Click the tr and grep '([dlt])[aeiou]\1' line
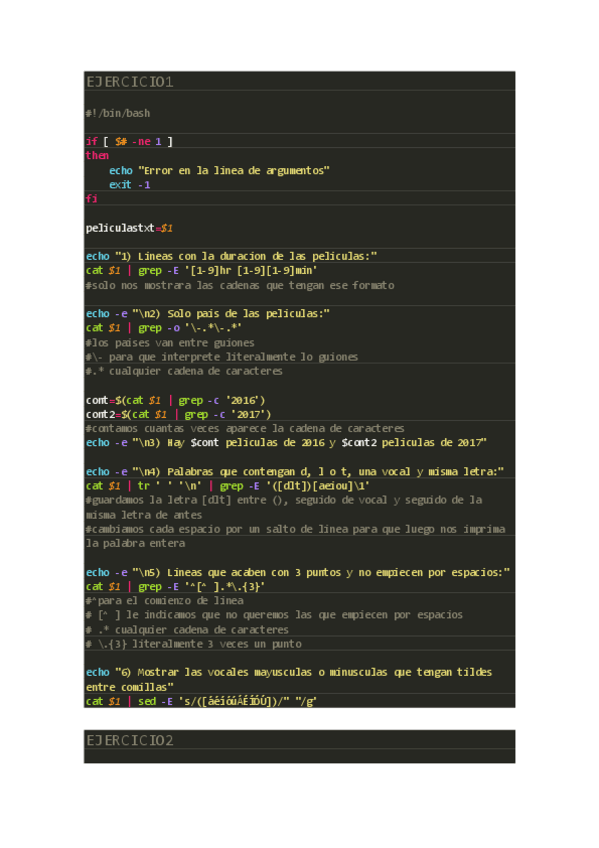The width and height of the screenshot is (599, 848). tap(228, 486)
